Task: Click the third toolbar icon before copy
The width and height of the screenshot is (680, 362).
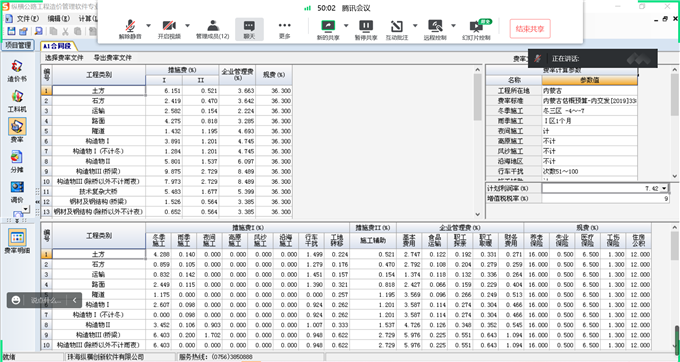Action: 39,31
